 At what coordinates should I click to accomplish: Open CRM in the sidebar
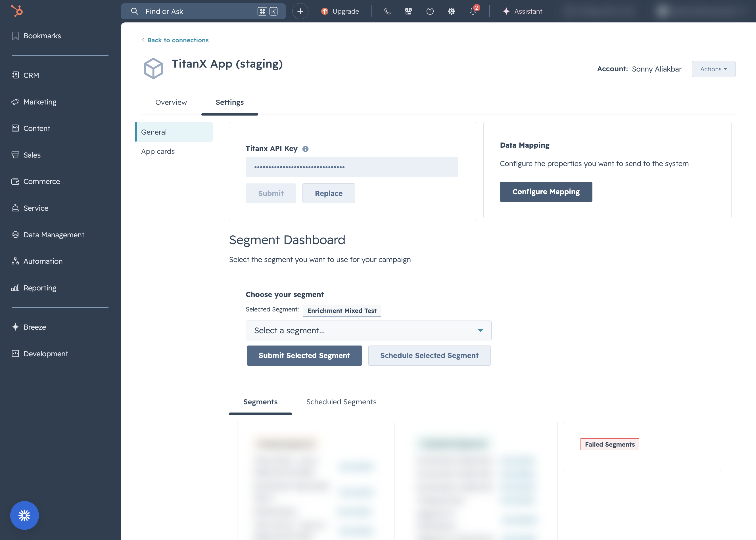[26, 75]
